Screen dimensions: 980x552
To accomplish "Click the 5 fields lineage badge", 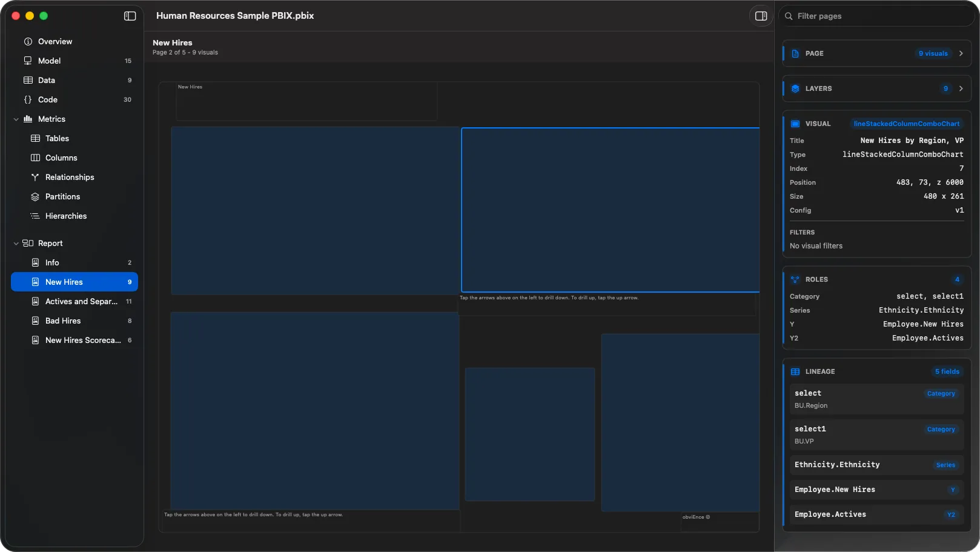I will pos(947,371).
